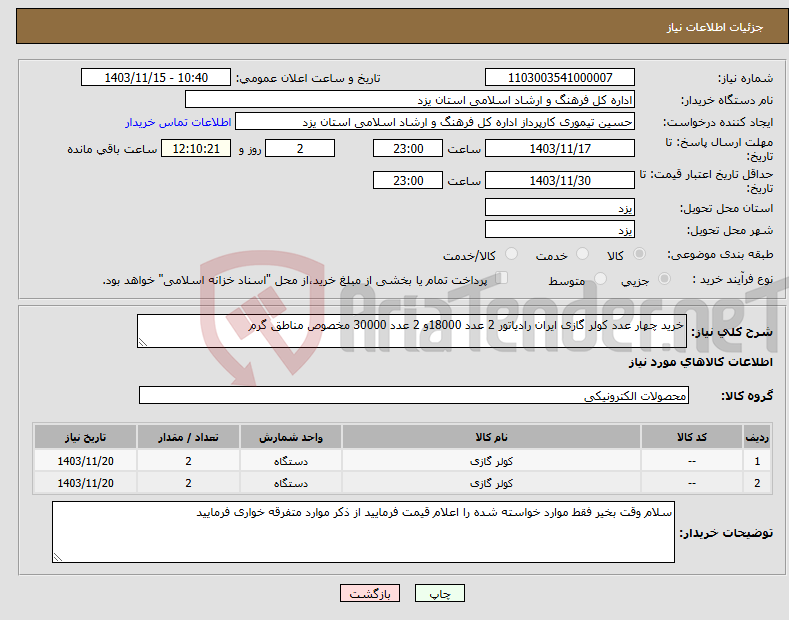Click the resize handle of buyer notes textarea

pos(58,557)
